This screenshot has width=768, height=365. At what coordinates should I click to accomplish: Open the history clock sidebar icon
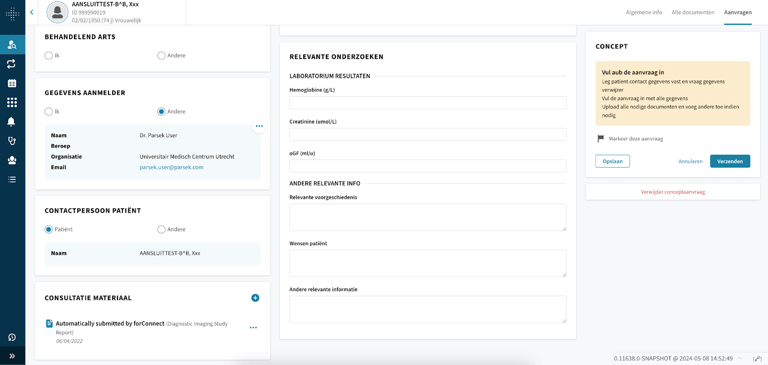pos(12,337)
